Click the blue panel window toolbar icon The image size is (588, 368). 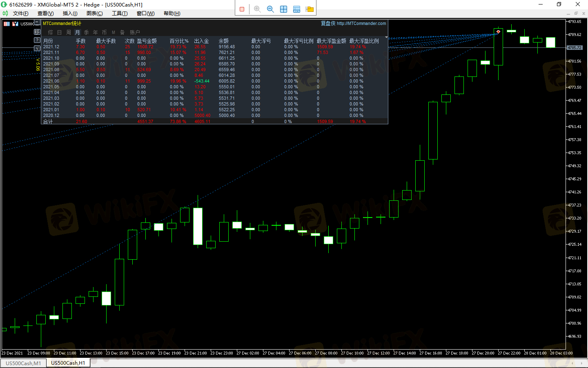296,9
